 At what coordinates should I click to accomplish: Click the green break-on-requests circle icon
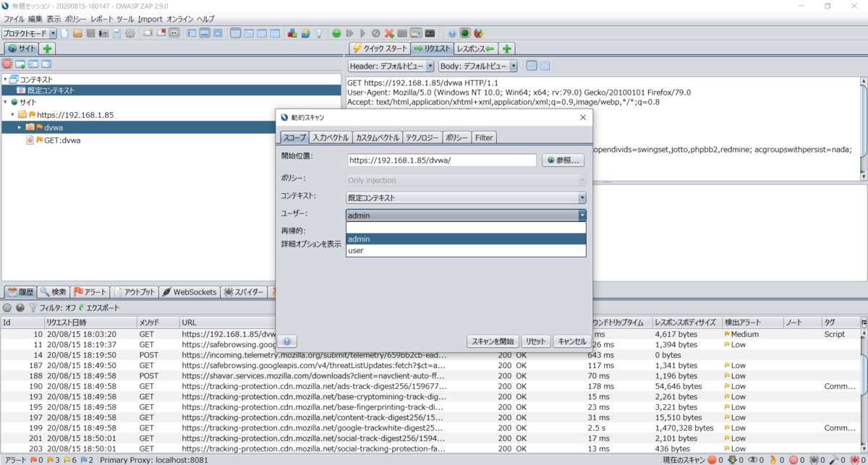click(x=336, y=33)
